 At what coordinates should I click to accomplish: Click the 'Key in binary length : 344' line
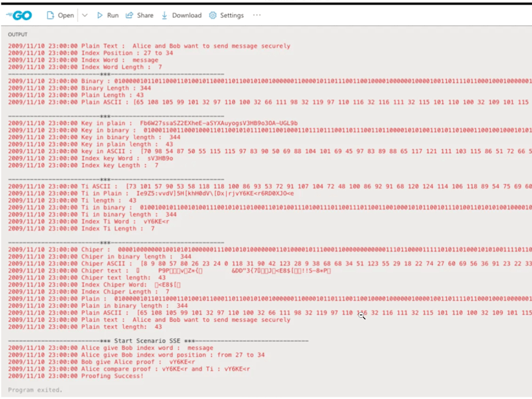[x=94, y=137]
